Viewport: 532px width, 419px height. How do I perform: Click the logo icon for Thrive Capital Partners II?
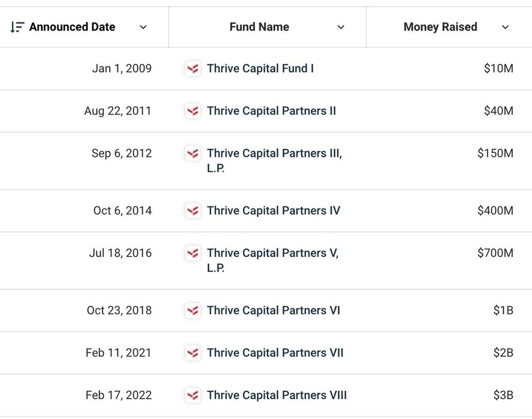pos(192,111)
